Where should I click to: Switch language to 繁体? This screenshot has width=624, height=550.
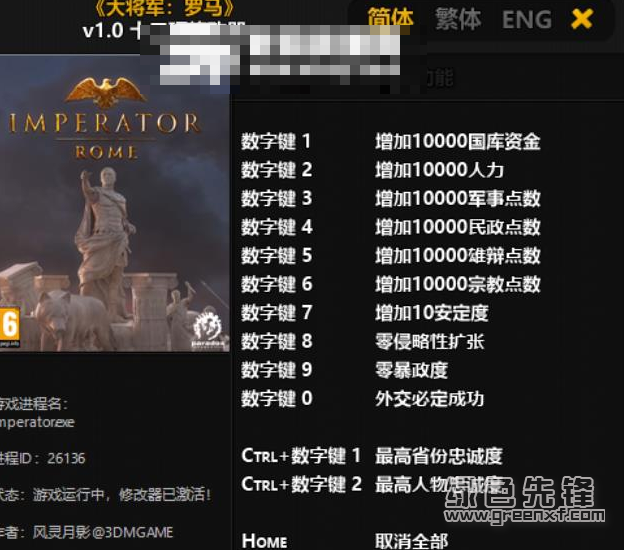458,19
